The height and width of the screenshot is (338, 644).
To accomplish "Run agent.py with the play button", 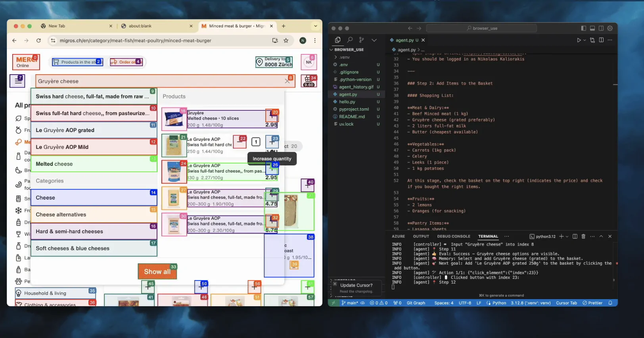I will tap(579, 40).
